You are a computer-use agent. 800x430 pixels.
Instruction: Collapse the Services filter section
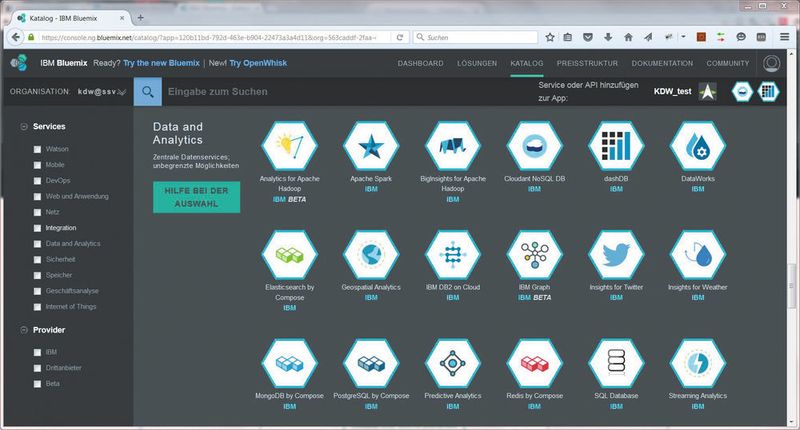(23, 127)
